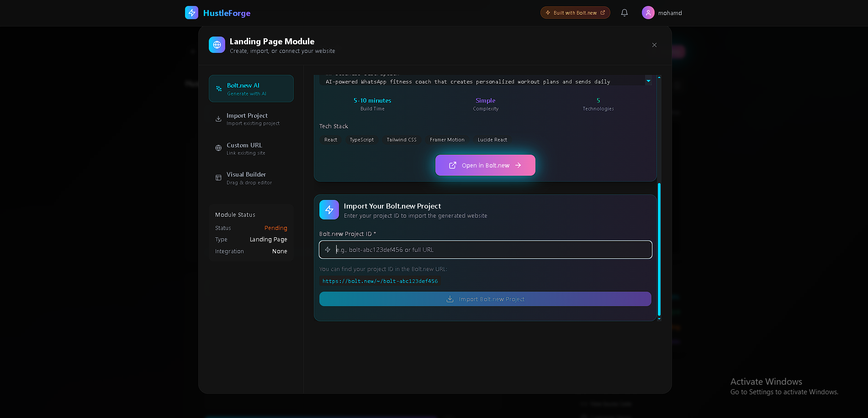This screenshot has width=868, height=418.
Task: Click the Pending status value
Action: tap(276, 228)
